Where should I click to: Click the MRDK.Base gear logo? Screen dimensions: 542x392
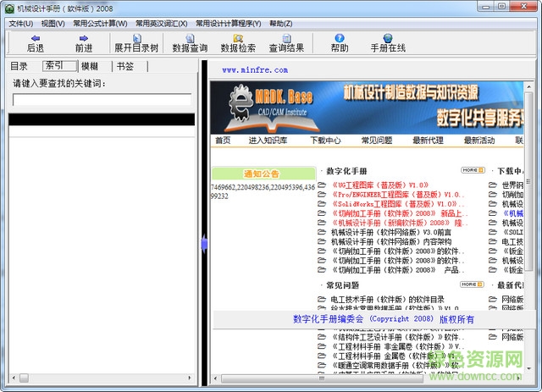pos(241,102)
